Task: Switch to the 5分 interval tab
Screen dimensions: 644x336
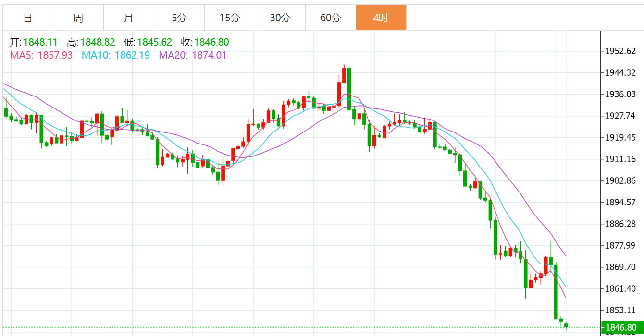Action: pos(179,18)
